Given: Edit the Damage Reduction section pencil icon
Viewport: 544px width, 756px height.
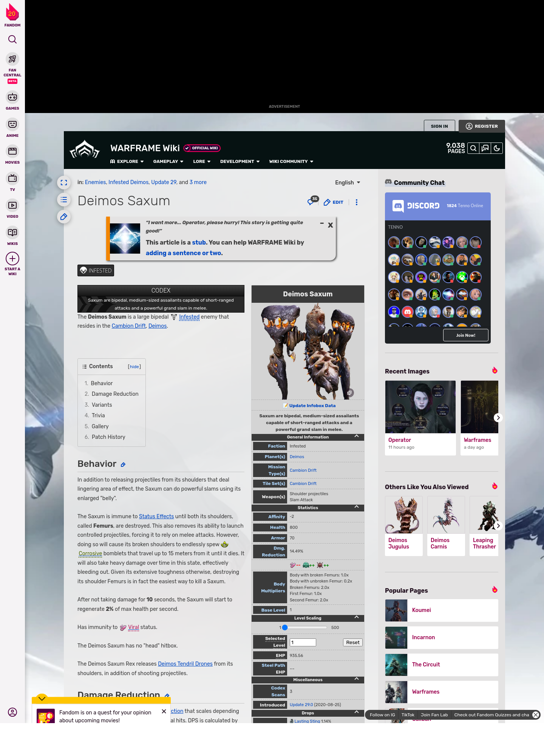Looking at the screenshot, I should point(167,696).
